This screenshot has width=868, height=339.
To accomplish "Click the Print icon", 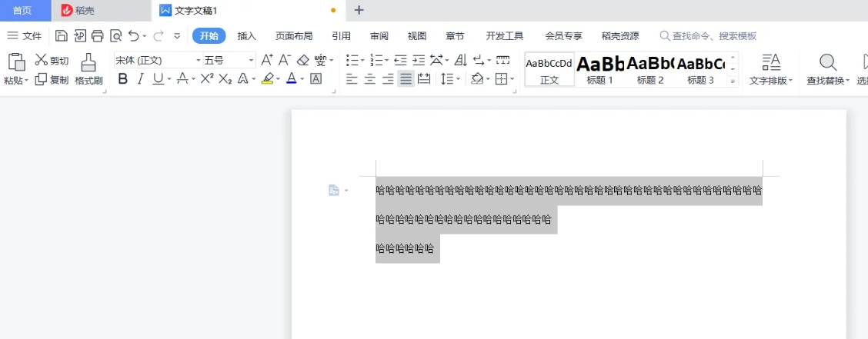I will [x=98, y=36].
